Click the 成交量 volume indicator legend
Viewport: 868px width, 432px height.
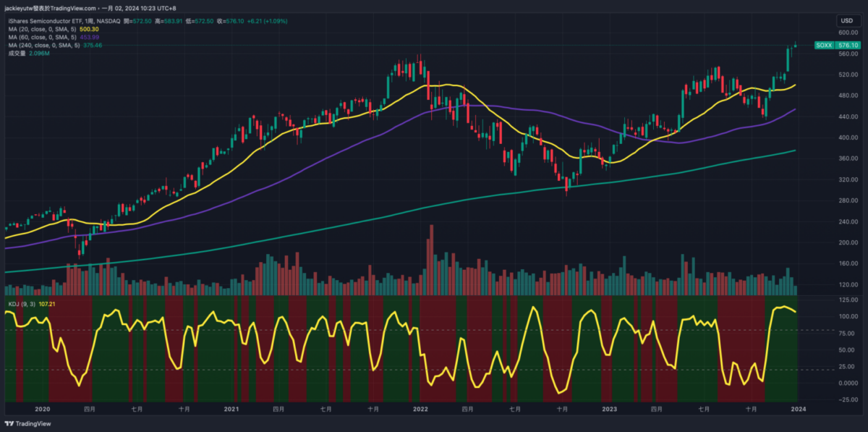pos(16,53)
